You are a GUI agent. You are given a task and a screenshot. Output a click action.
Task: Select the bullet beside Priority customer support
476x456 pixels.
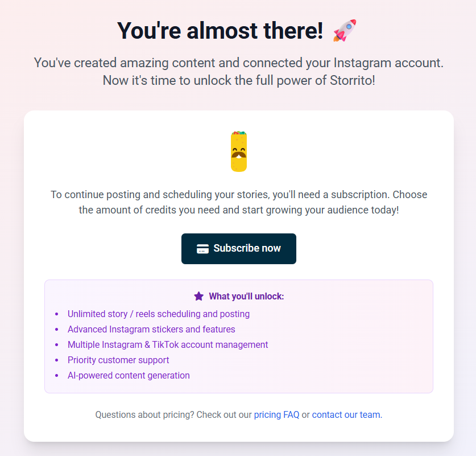(x=57, y=360)
